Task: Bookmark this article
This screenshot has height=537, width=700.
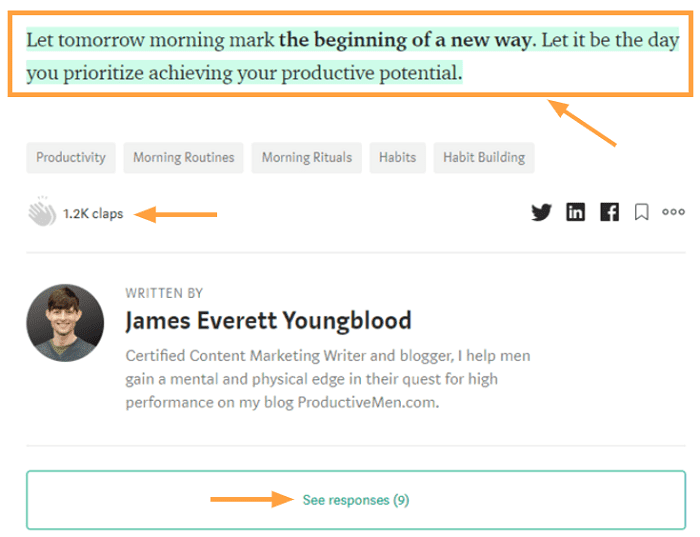Action: 642,212
